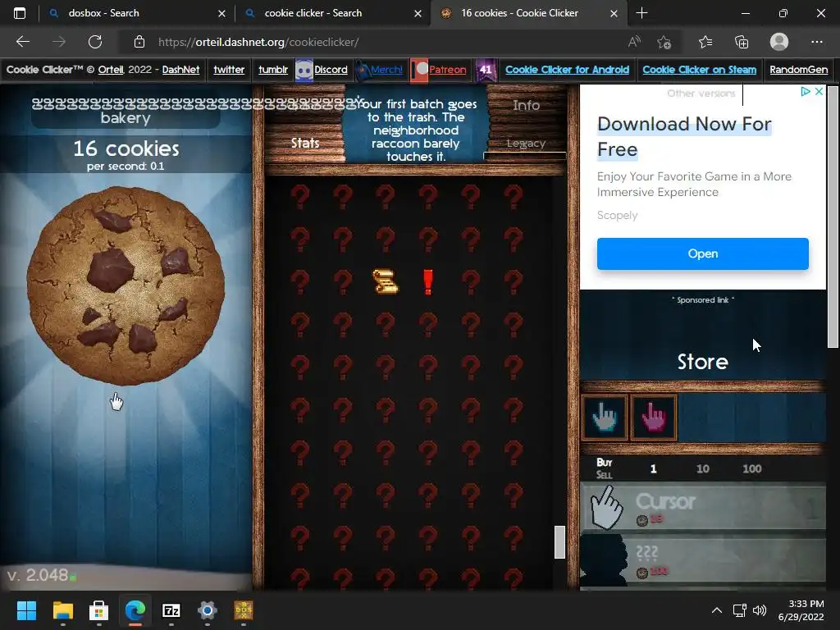Click the locked ??? building in Store

[x=703, y=559]
